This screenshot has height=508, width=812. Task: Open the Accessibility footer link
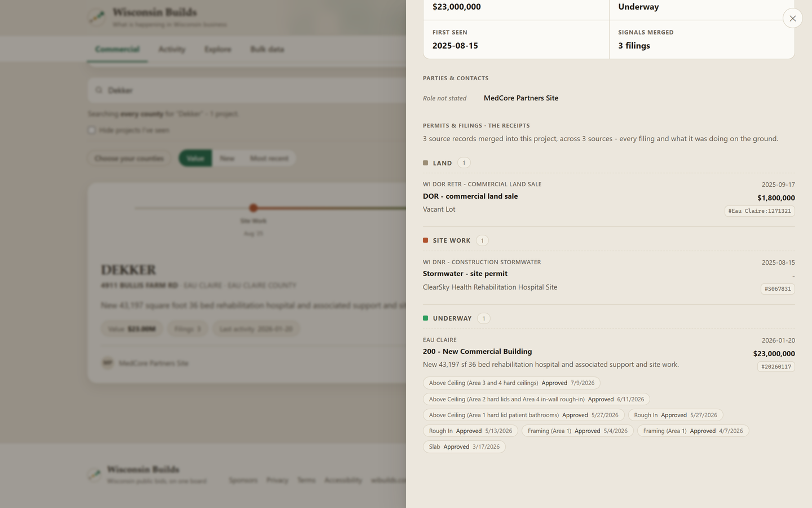(x=343, y=480)
